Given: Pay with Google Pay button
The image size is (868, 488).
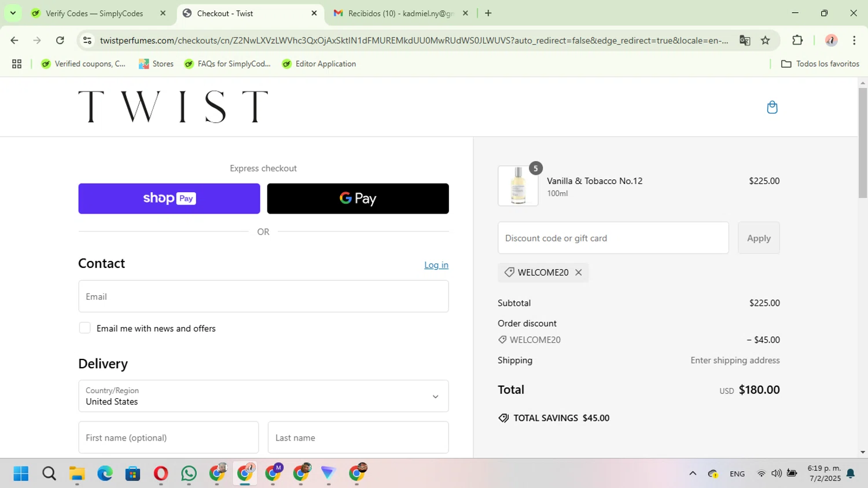Looking at the screenshot, I should pos(358,199).
